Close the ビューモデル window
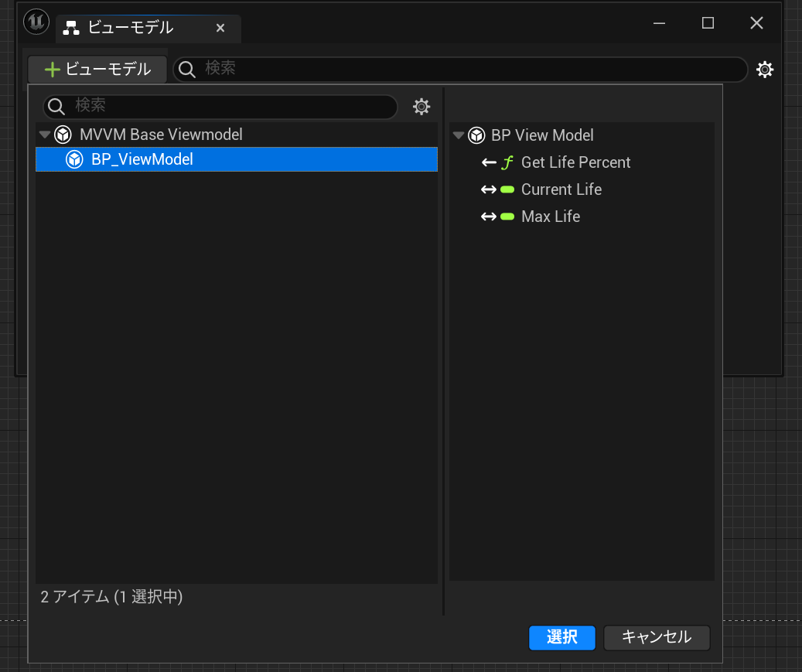802x672 pixels. point(756,23)
